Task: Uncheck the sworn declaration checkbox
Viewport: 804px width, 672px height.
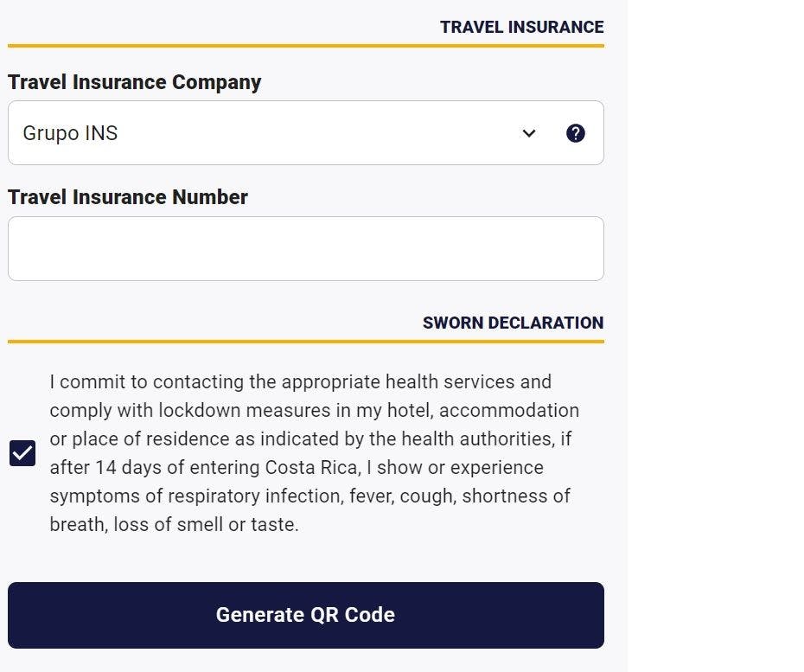Action: pyautogui.click(x=22, y=453)
